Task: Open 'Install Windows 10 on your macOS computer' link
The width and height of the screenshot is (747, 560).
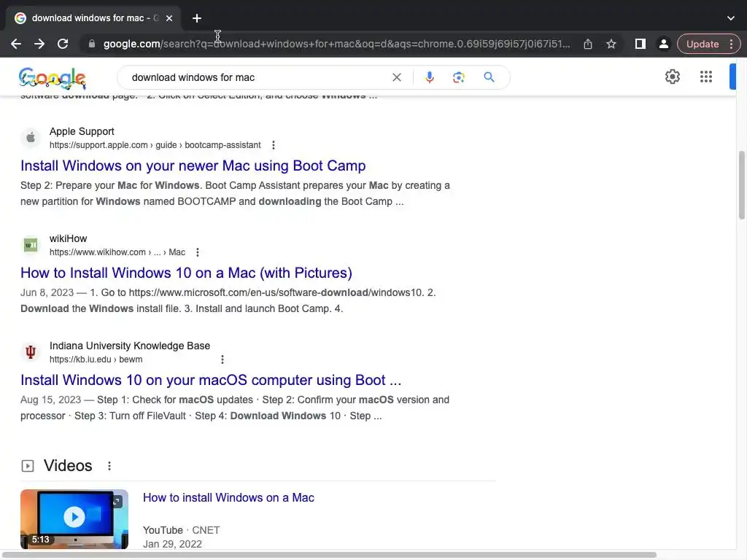Action: 211,380
